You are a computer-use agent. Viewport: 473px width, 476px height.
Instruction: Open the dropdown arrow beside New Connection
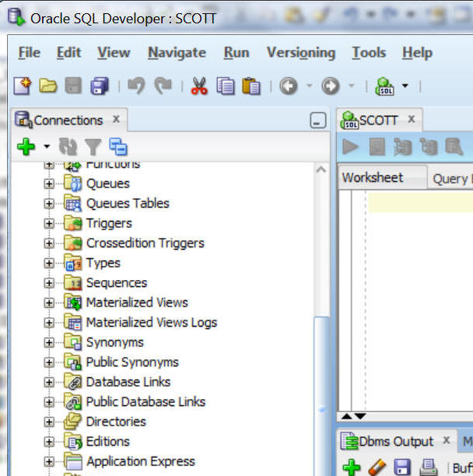47,146
